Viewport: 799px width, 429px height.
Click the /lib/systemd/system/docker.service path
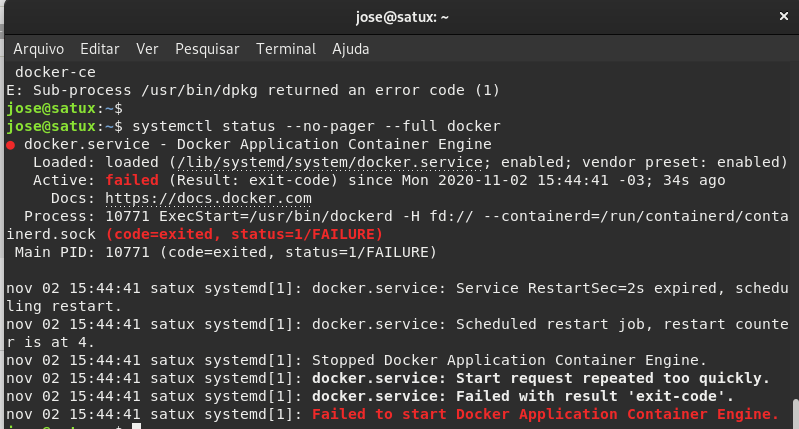click(x=329, y=162)
